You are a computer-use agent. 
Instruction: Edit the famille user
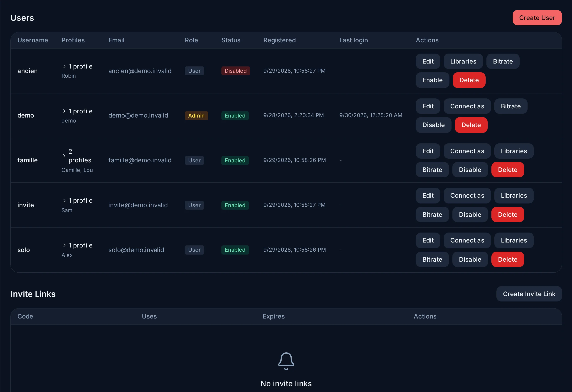click(x=428, y=151)
